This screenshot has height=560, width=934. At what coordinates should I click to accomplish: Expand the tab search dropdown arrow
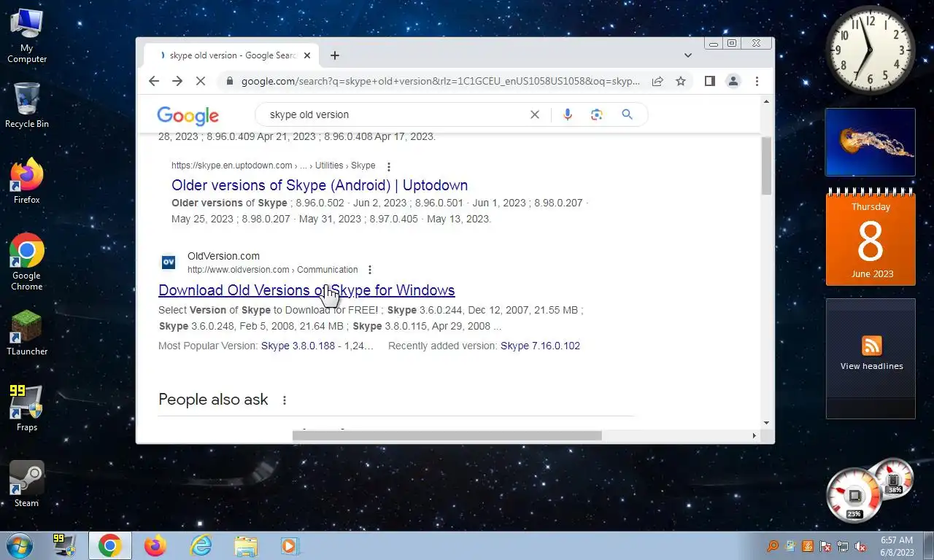click(x=687, y=55)
